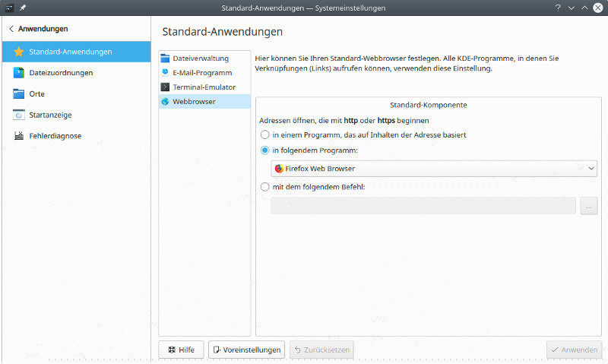Click the Fehlerdiagnose icon in sidebar
This screenshot has height=364, width=608.
click(x=19, y=136)
